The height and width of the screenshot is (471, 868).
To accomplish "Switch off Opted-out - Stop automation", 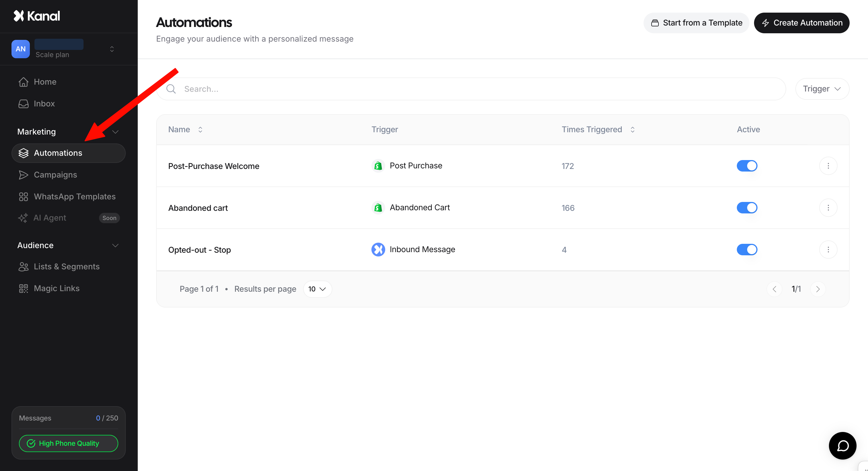I will (x=747, y=250).
